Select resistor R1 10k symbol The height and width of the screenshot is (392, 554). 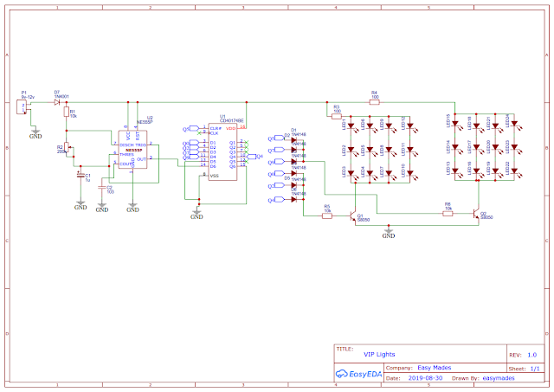(66, 112)
